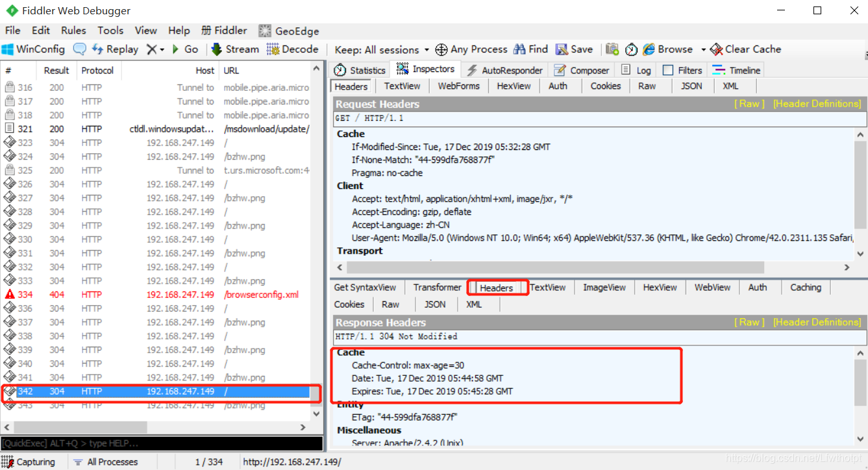The width and height of the screenshot is (868, 470).
Task: Open the Browse dropdown arrow
Action: (x=703, y=50)
